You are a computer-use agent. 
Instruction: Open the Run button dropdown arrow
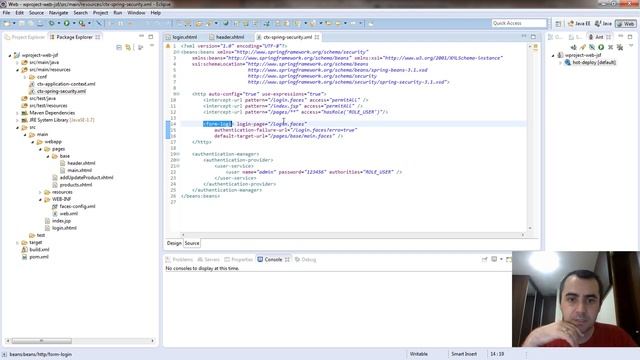(73, 23)
